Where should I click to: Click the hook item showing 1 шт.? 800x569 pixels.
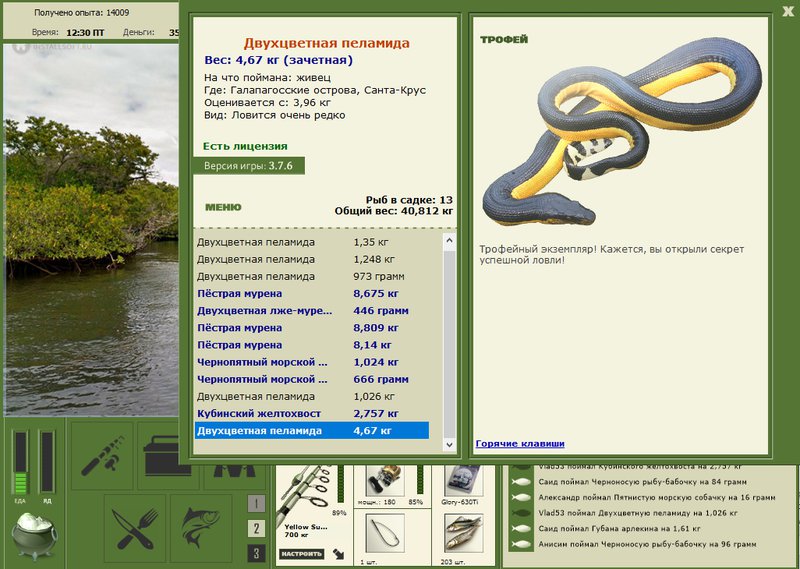pos(384,534)
